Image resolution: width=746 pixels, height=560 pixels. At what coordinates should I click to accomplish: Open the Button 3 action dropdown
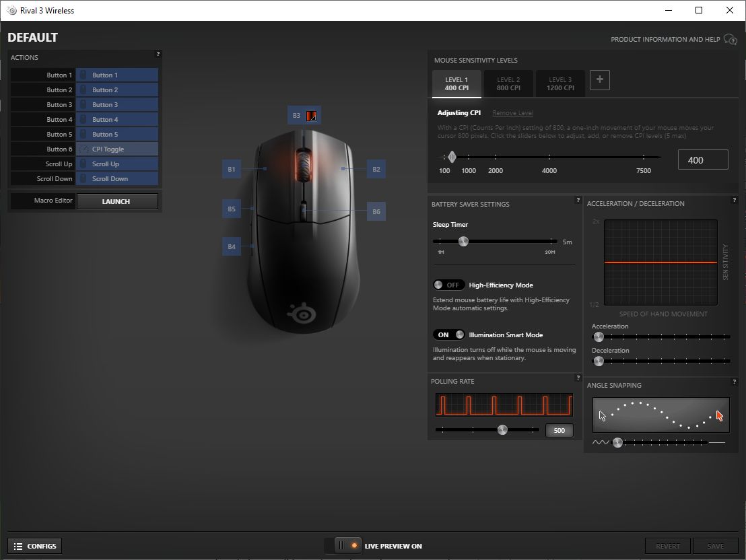[117, 104]
